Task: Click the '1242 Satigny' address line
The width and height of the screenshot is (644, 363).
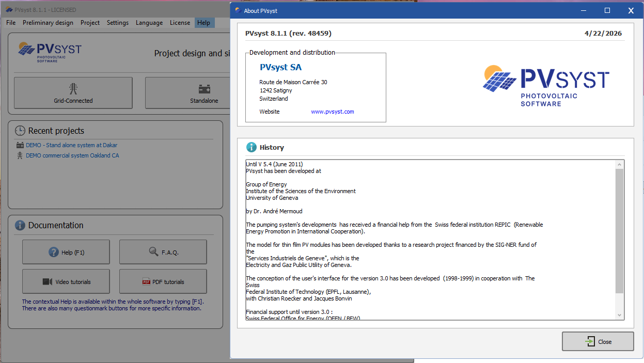Action: coord(276,90)
